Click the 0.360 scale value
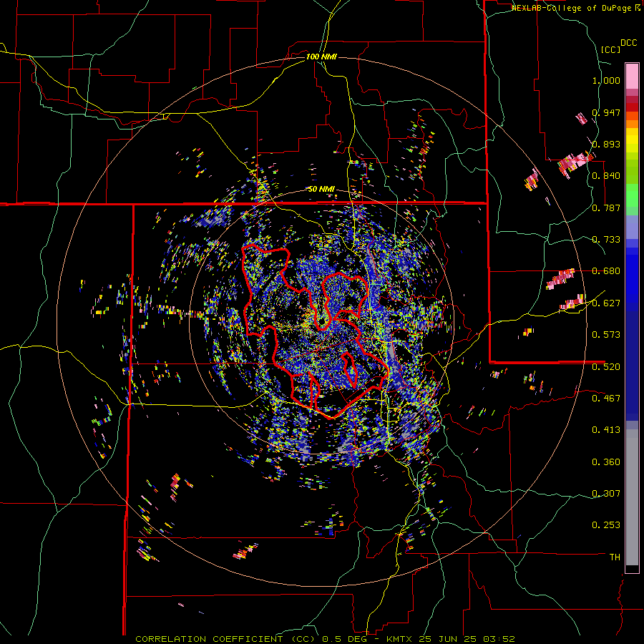 click(x=606, y=462)
